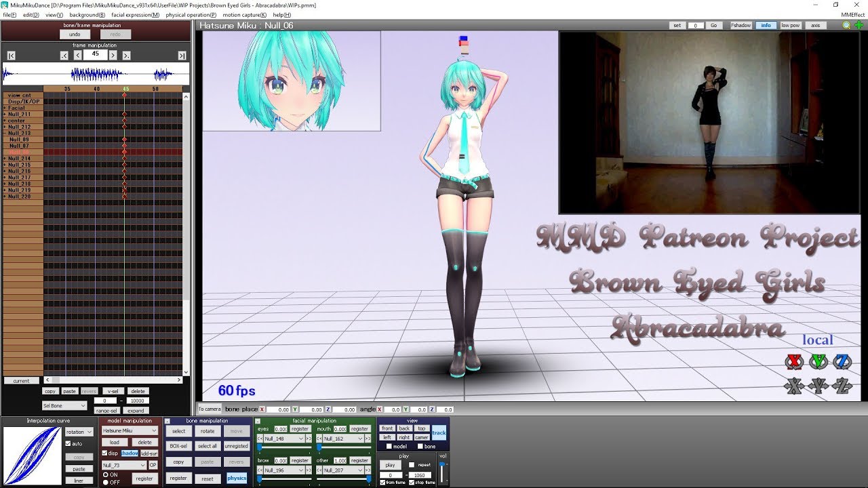Step forward one frame arrow

coord(113,55)
